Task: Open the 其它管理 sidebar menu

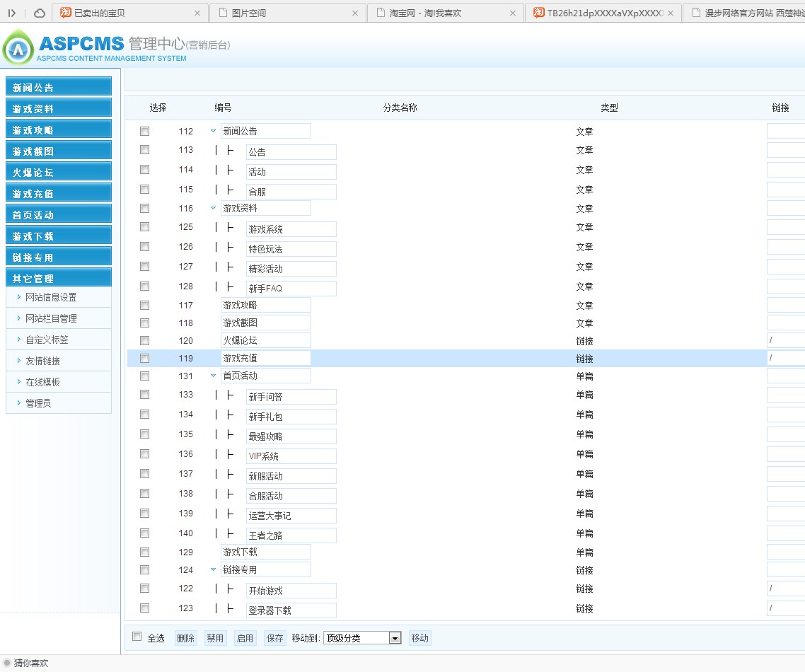Action: (59, 278)
